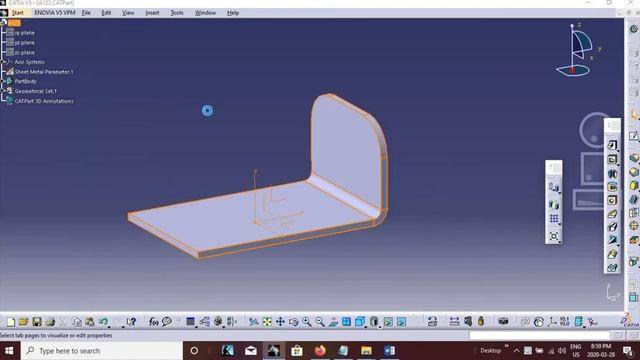Open the Start menu in CATIA
The width and height of the screenshot is (640, 360).
tap(18, 13)
